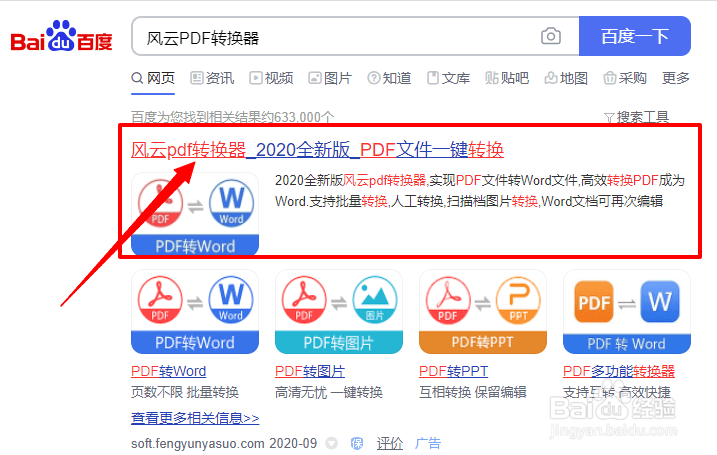Open the 采购 tab
Image resolution: width=717 pixels, height=455 pixels.
(625, 78)
